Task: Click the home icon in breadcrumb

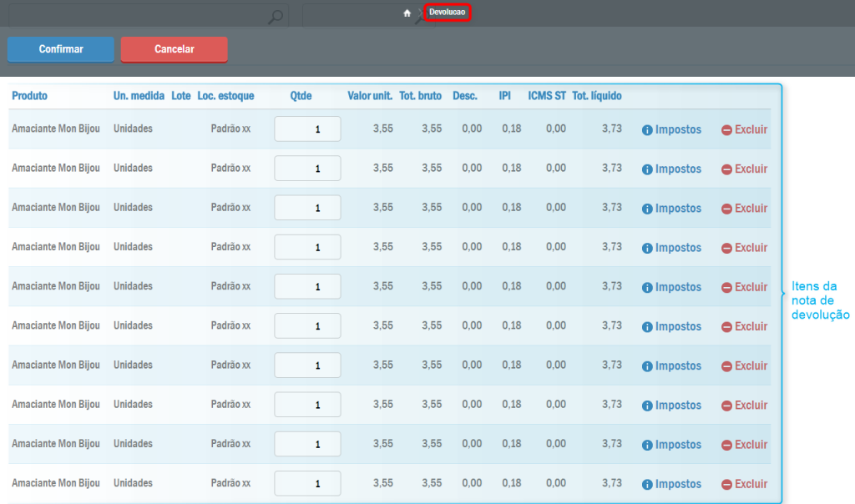Action: click(407, 13)
